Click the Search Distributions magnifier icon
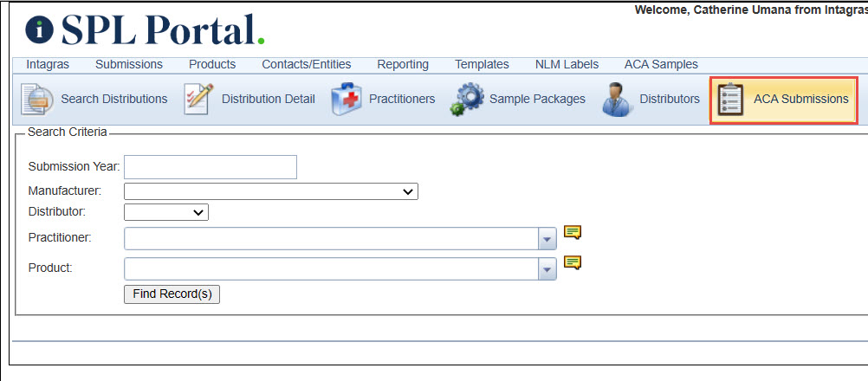This screenshot has width=868, height=381. click(x=37, y=100)
